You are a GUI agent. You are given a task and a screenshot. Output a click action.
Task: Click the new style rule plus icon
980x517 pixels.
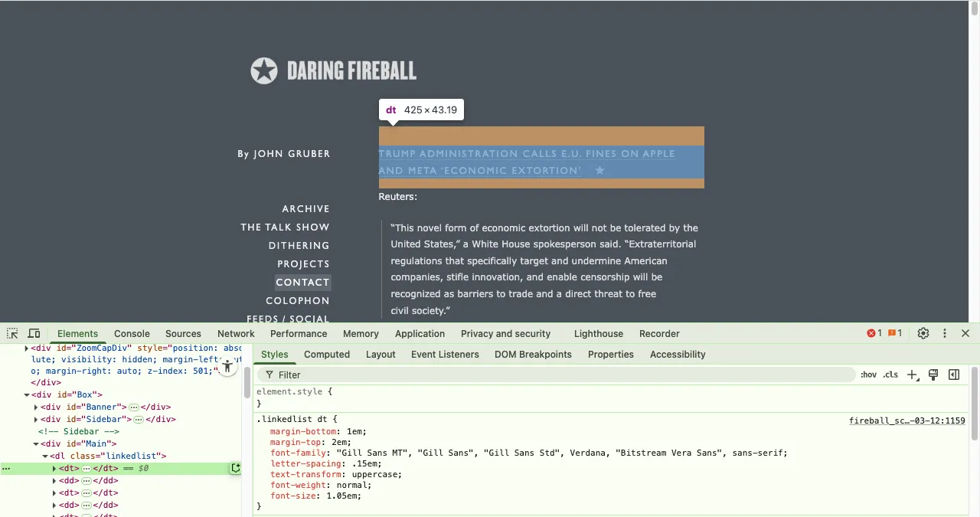(x=912, y=375)
